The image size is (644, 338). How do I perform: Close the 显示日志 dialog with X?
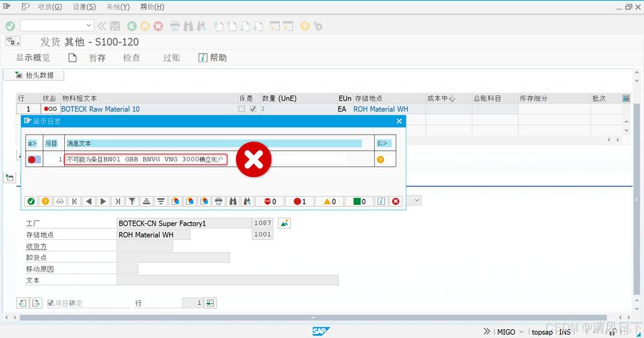pyautogui.click(x=399, y=121)
